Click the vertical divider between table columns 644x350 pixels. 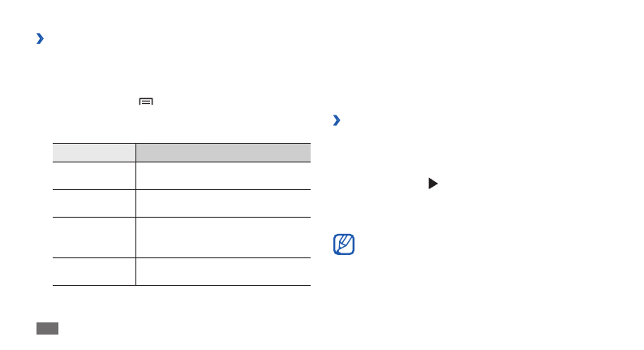pos(135,214)
